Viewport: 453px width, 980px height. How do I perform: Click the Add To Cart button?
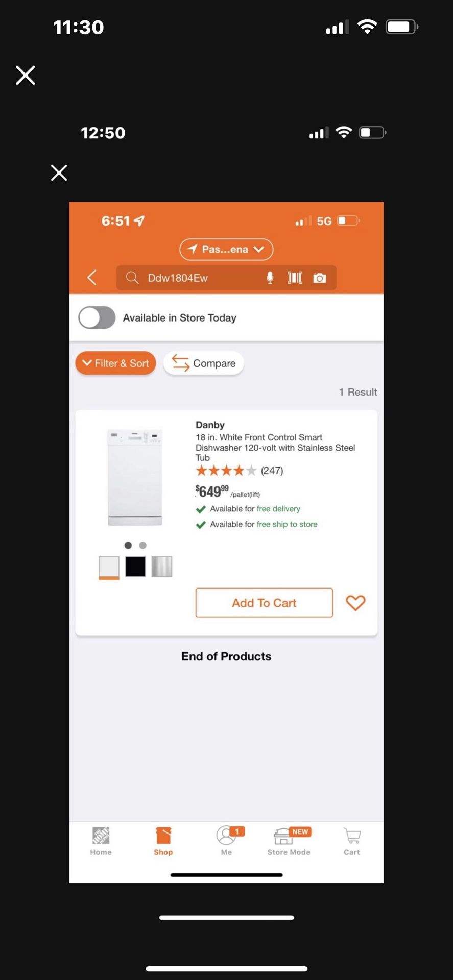pyautogui.click(x=264, y=603)
